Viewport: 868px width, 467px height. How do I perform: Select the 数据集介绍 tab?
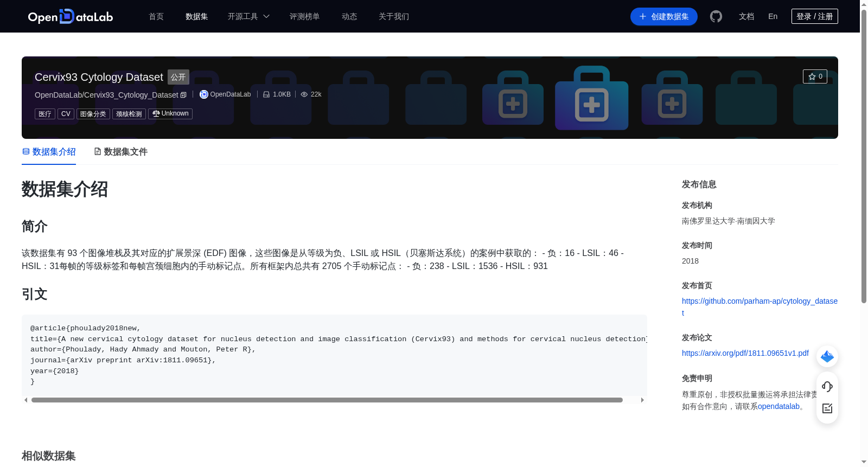pyautogui.click(x=49, y=152)
